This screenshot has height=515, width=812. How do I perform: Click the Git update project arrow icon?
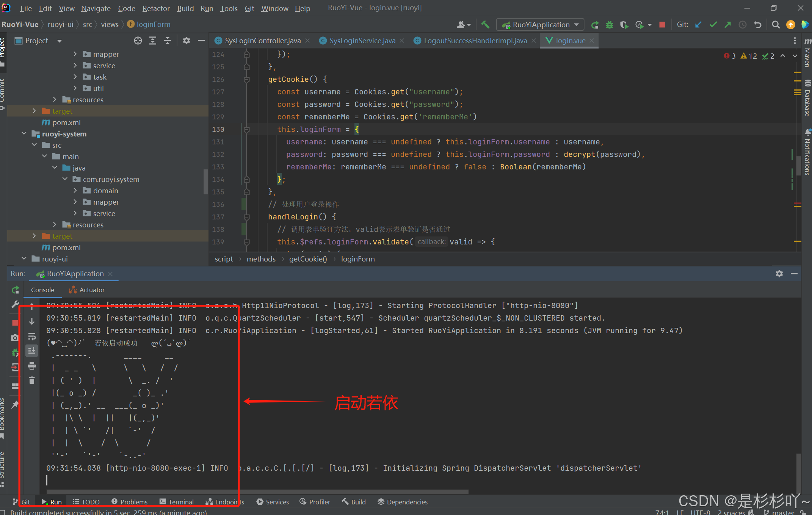point(698,25)
